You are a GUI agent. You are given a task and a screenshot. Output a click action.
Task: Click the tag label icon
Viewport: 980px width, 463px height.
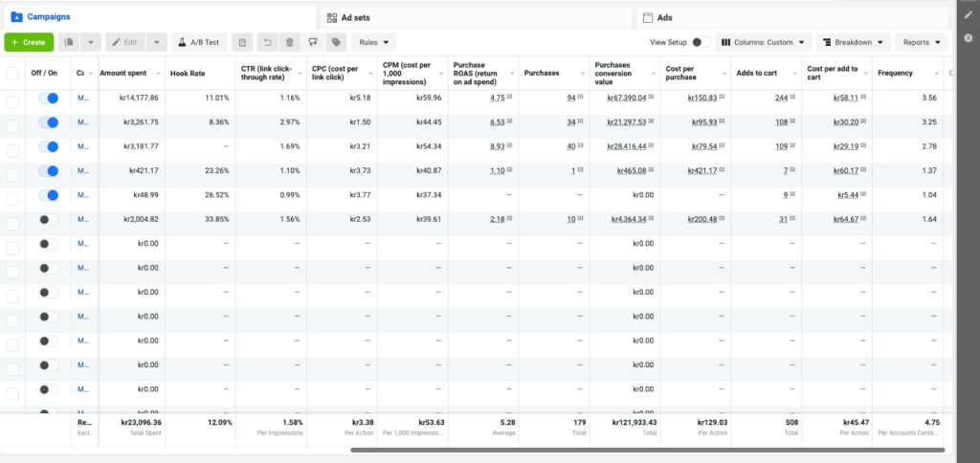pos(335,42)
